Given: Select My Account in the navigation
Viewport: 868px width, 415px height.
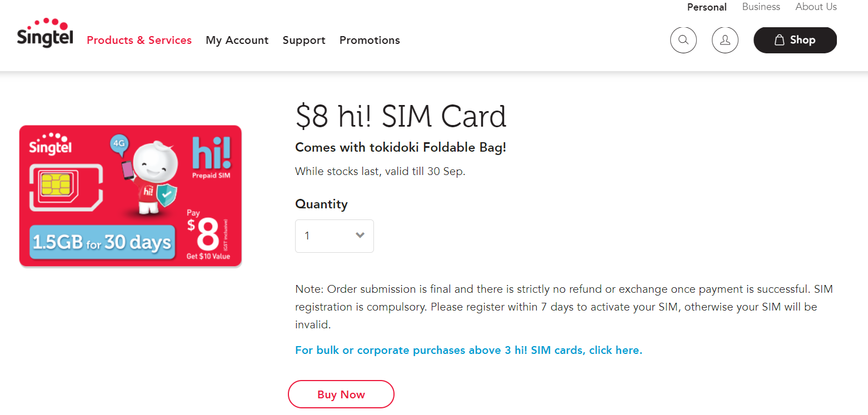Looking at the screenshot, I should click(x=237, y=40).
